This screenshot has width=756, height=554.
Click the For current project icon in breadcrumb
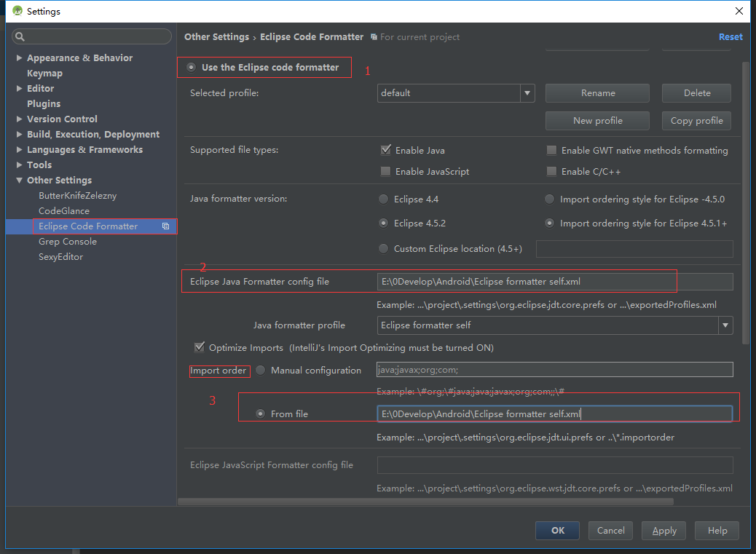coord(374,37)
